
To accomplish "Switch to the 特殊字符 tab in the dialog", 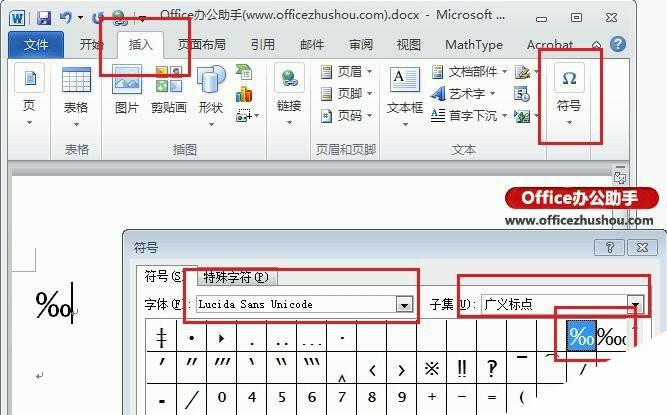I will click(237, 278).
